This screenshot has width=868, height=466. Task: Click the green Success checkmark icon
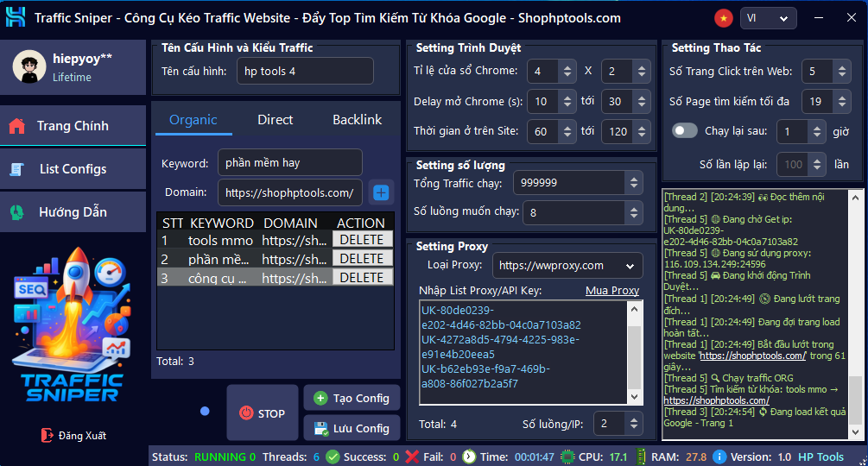[333, 457]
